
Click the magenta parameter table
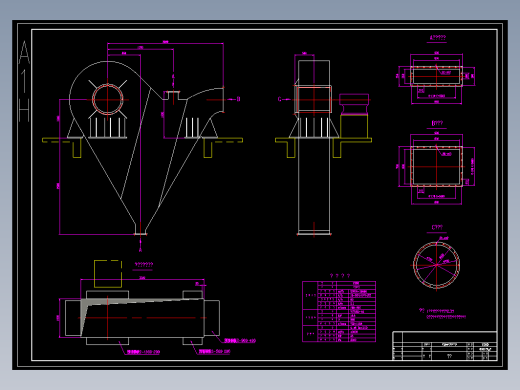pyautogui.click(x=339, y=312)
